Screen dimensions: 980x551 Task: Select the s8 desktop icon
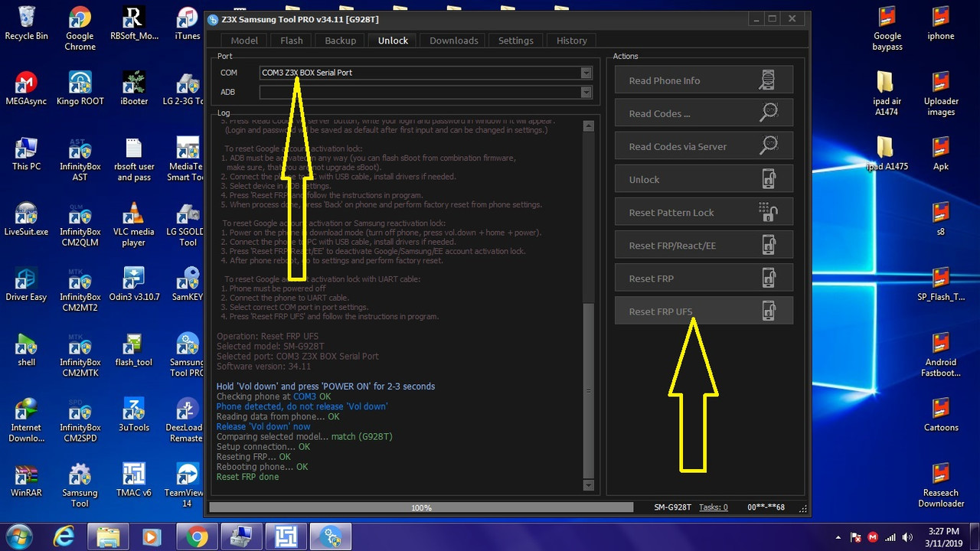coord(941,219)
